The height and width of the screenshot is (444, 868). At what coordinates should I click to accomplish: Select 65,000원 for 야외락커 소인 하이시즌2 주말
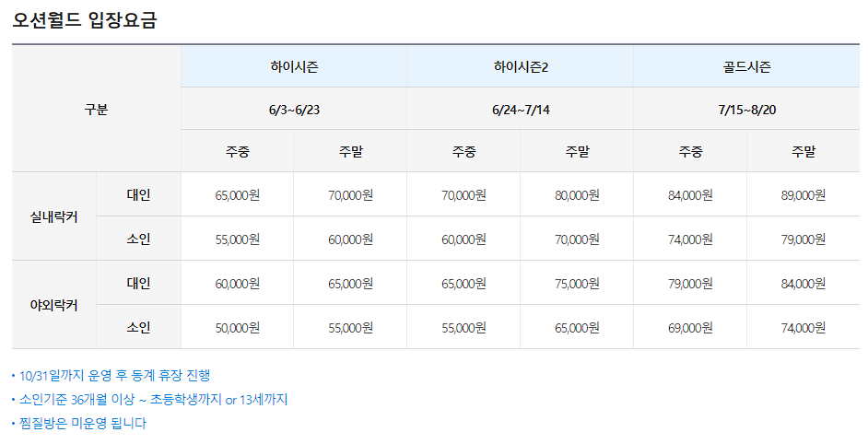[577, 328]
